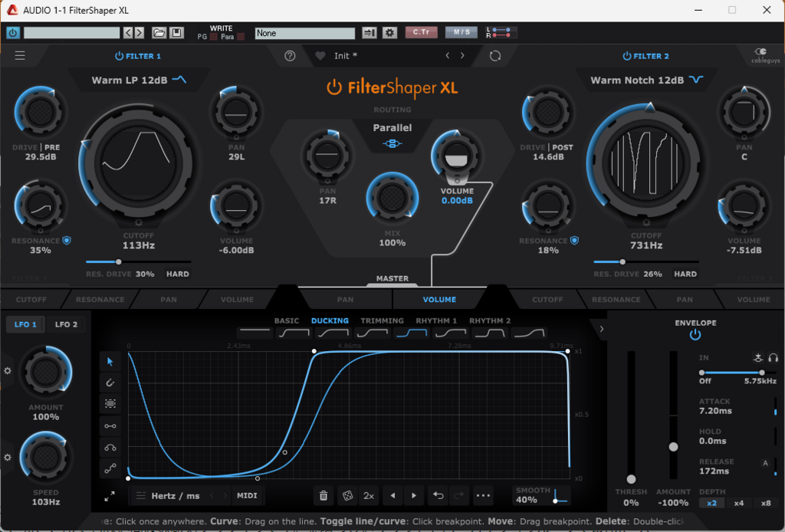Select the LFO 1 tab

pos(25,324)
